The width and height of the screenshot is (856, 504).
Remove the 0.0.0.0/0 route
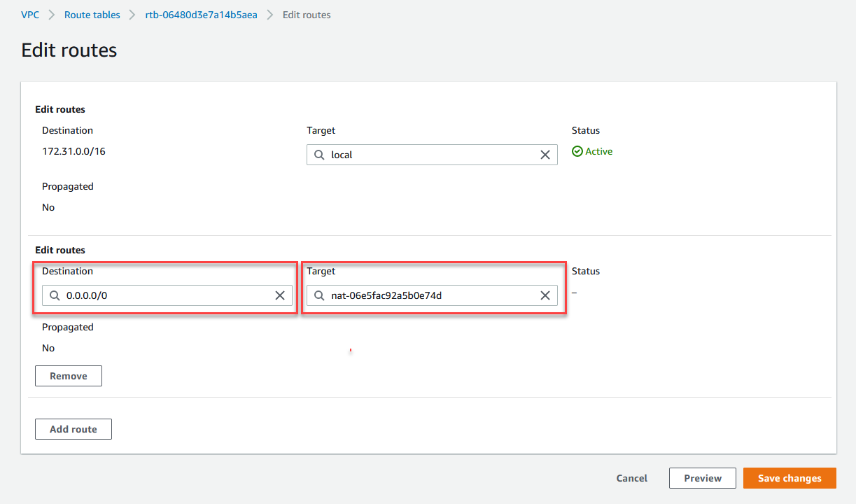pos(69,376)
